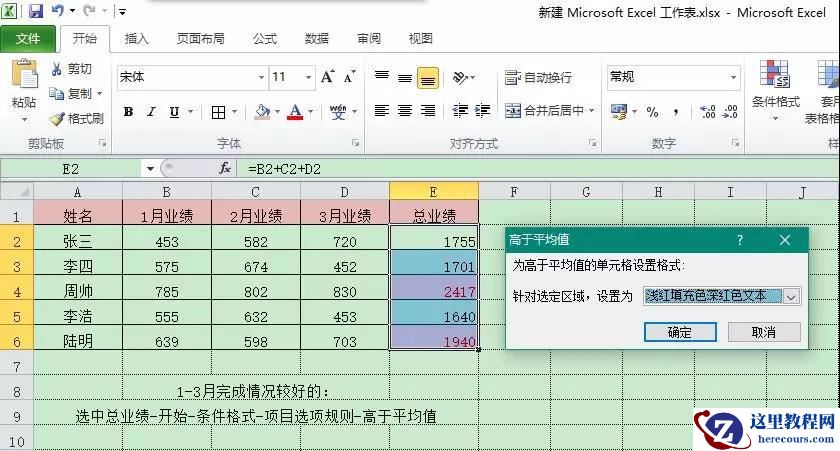Image resolution: width=840 pixels, height=451 pixels.
Task: Open accounting number format icon
Action: coord(619,112)
